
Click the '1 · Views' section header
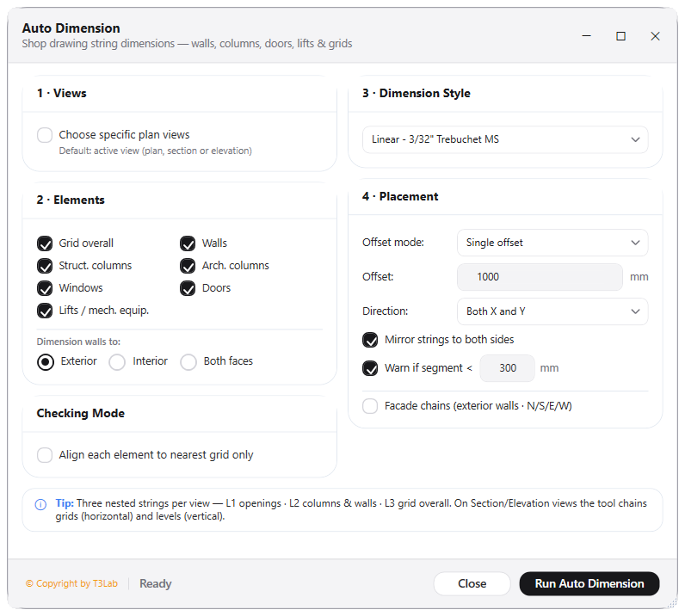(x=62, y=93)
